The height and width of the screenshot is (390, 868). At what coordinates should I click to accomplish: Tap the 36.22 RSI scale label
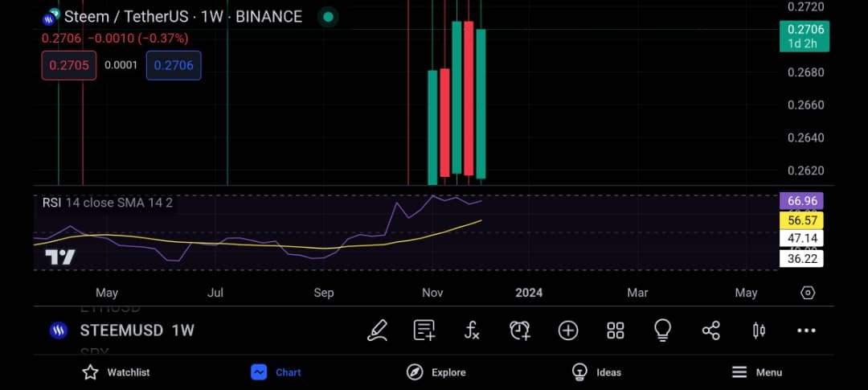(801, 259)
